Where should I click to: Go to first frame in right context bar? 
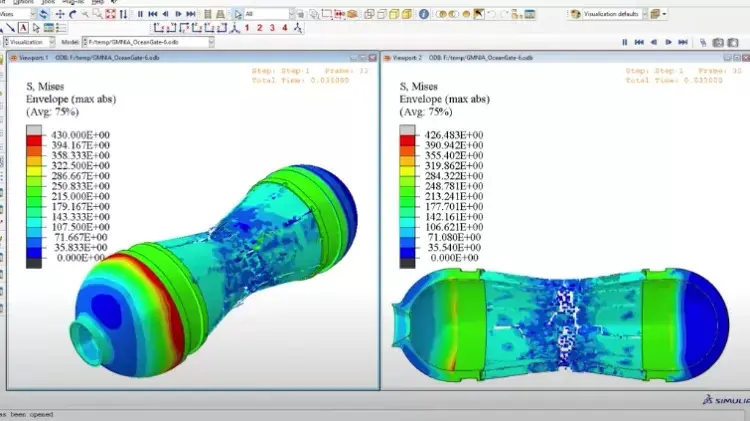point(639,42)
